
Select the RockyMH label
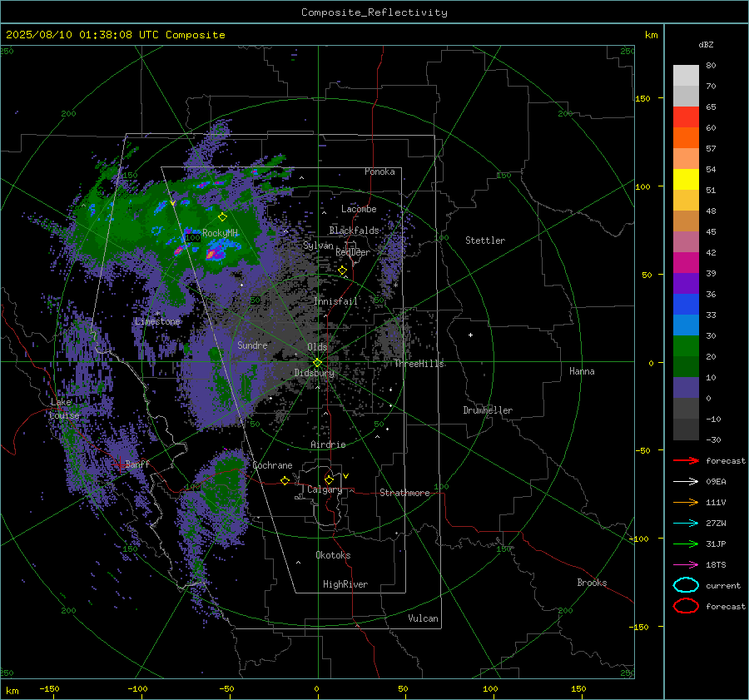[x=220, y=233]
